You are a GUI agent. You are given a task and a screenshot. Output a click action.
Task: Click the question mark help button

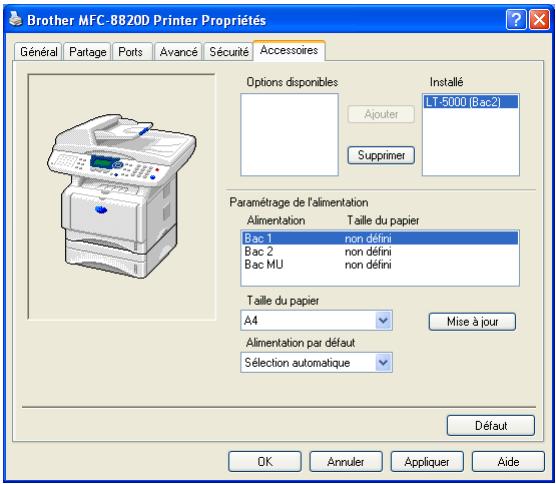coord(516,20)
